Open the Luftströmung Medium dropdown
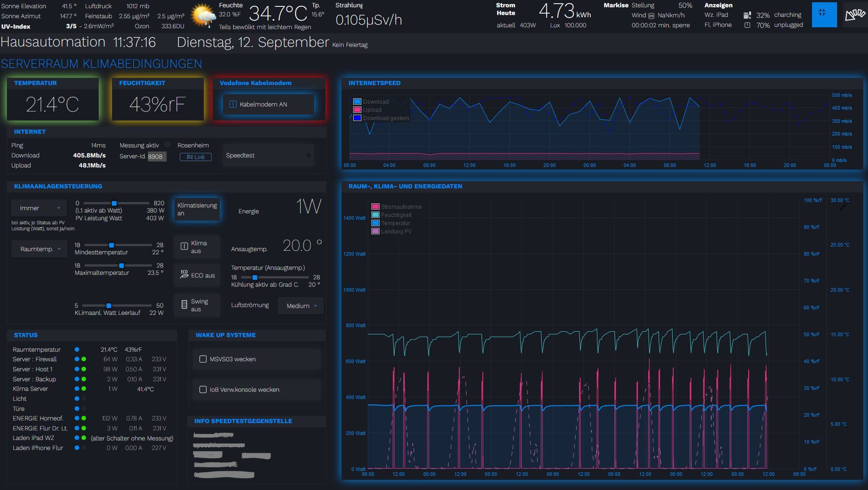Viewport: 868px width, 490px height. 300,306
